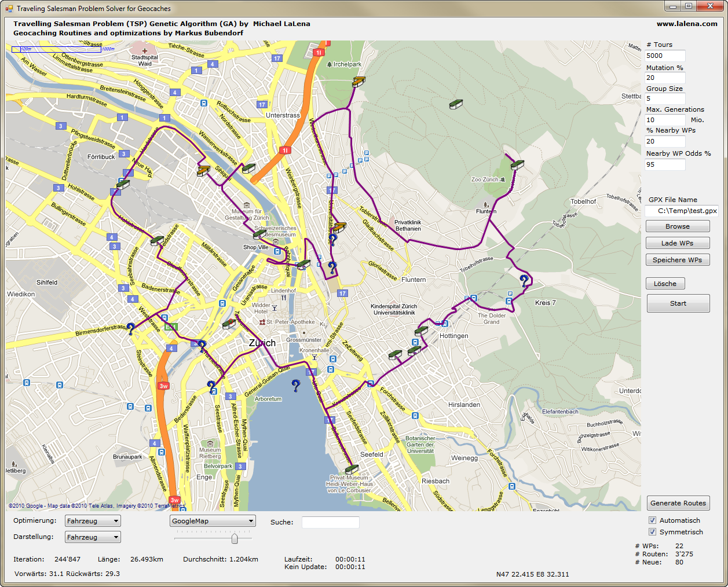Select the orange cache icon beside Irchelpark
The width and height of the screenshot is (728, 587).
(x=358, y=82)
